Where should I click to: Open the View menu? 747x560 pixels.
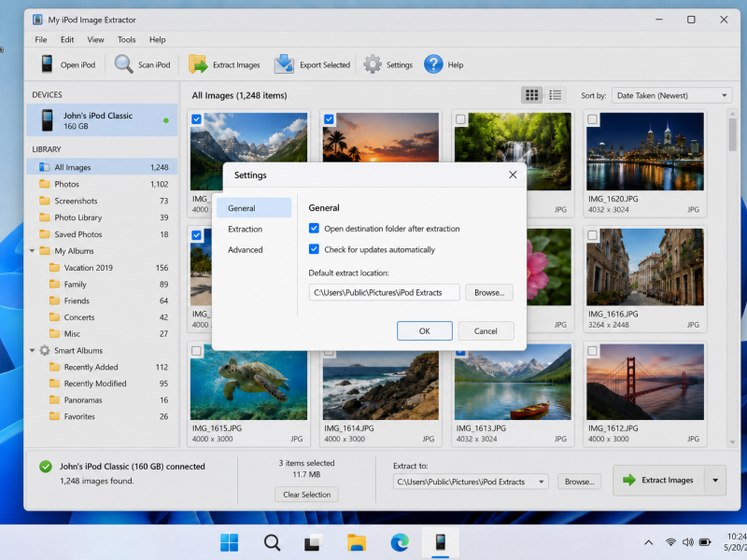[x=95, y=39]
